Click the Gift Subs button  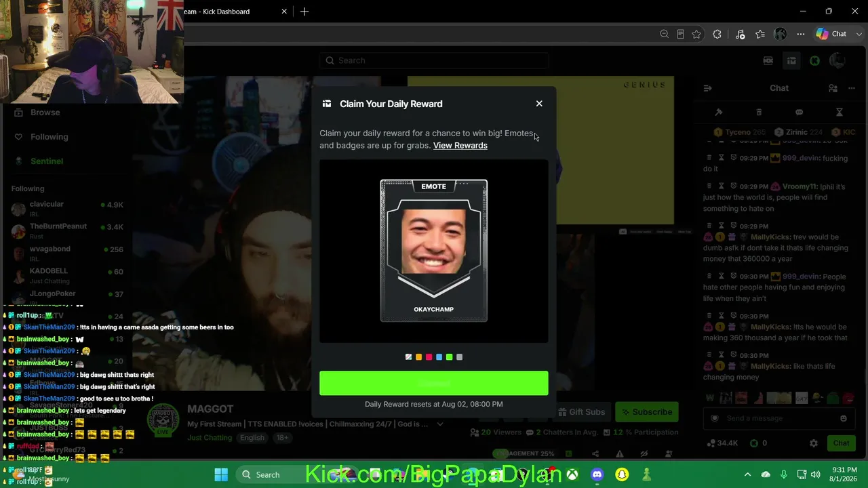581,412
